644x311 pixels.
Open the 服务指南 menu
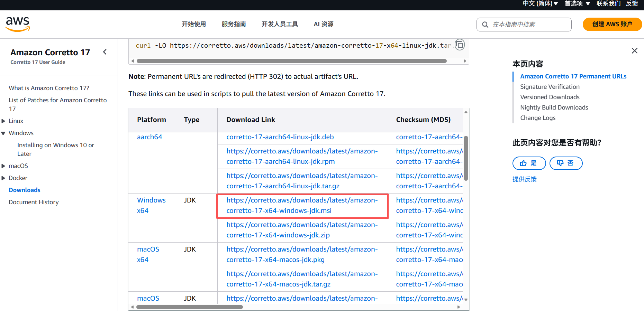tap(234, 24)
